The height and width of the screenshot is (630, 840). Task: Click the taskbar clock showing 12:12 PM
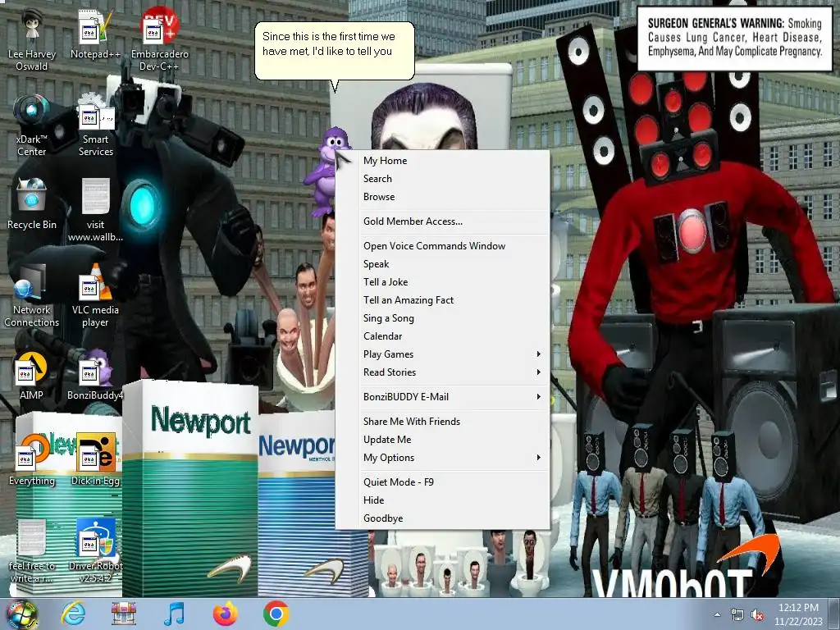pyautogui.click(x=798, y=614)
